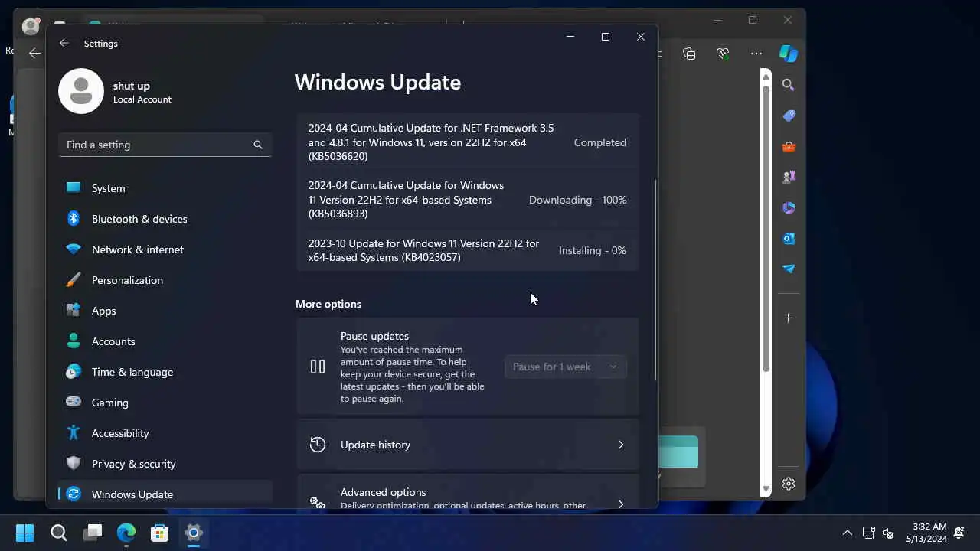Image resolution: width=980 pixels, height=551 pixels.
Task: Open Update history page
Action: pos(467,445)
